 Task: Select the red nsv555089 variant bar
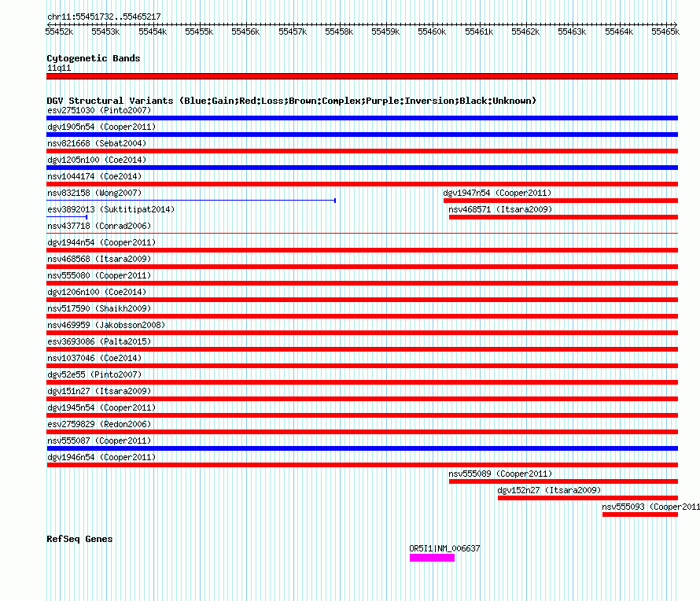point(563,481)
